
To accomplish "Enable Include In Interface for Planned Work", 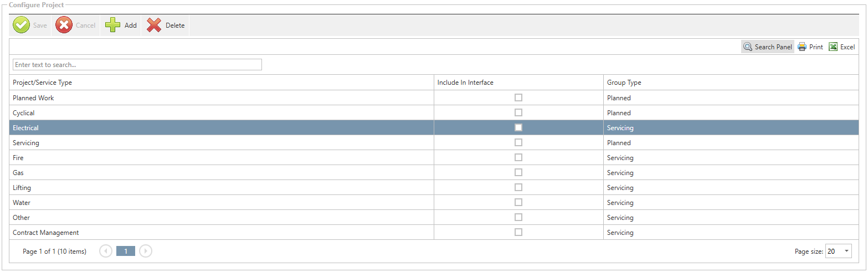I will [518, 97].
